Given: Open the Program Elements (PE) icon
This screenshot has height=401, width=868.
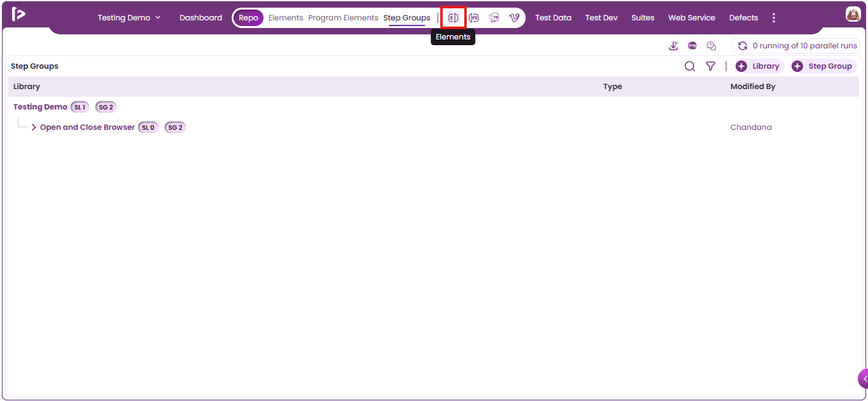Looking at the screenshot, I should 473,18.
